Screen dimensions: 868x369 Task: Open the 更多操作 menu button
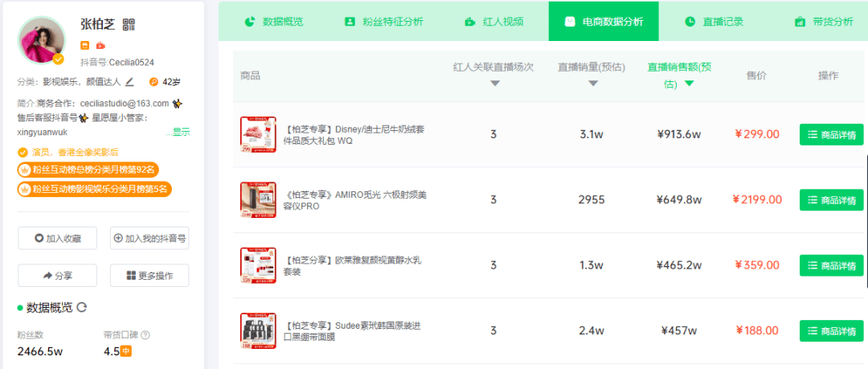[x=149, y=276]
